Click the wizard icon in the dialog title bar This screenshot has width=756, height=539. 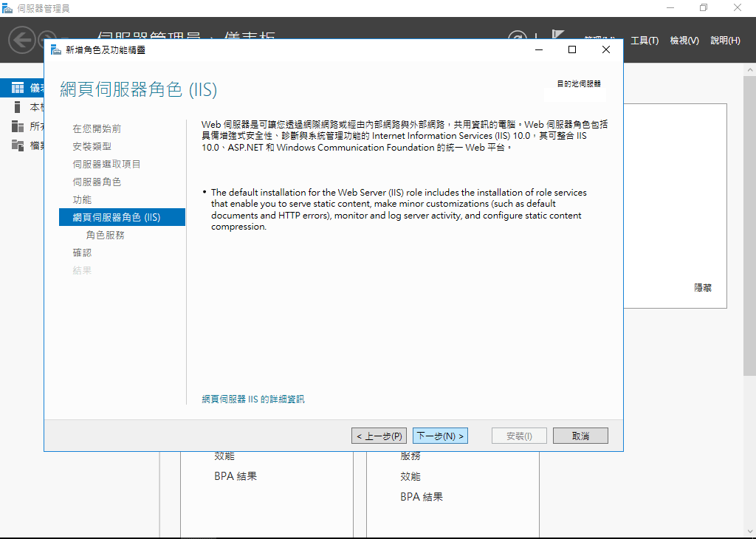(56, 49)
